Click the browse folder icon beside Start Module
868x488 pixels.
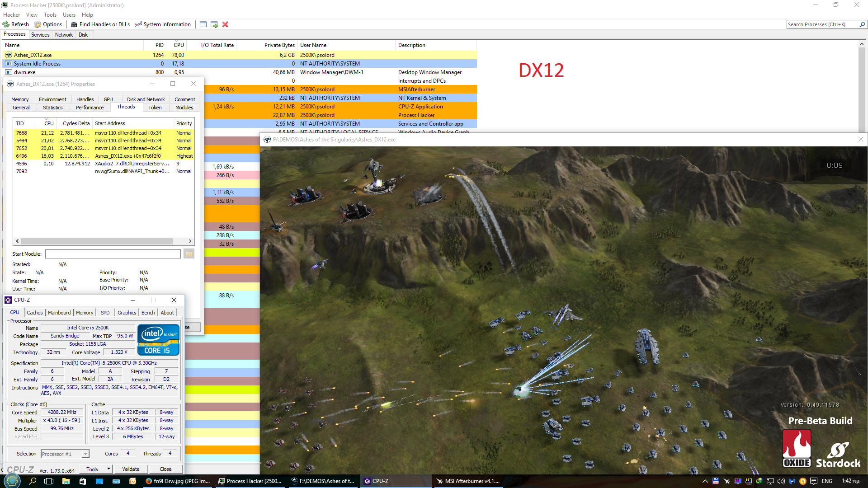(189, 254)
